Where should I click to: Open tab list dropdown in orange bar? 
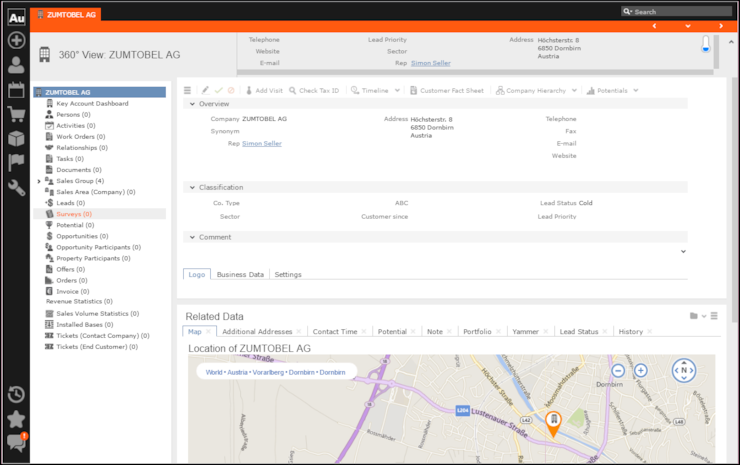click(688, 26)
